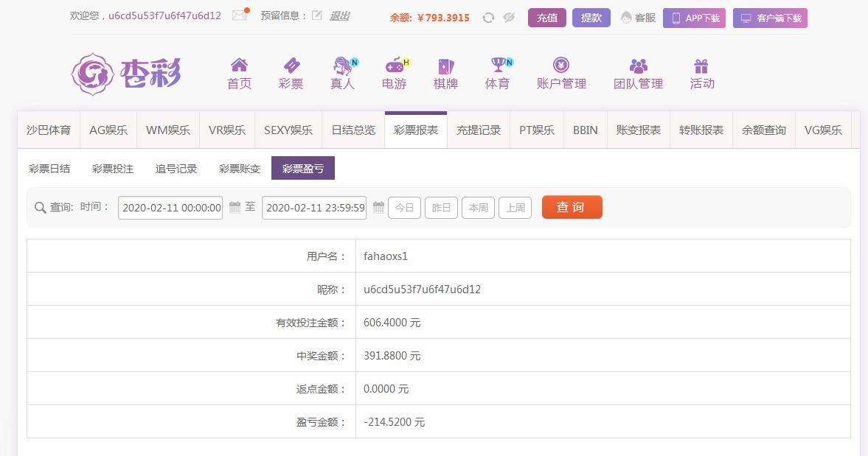Switch to SEXY娱乐 tab

click(x=288, y=130)
